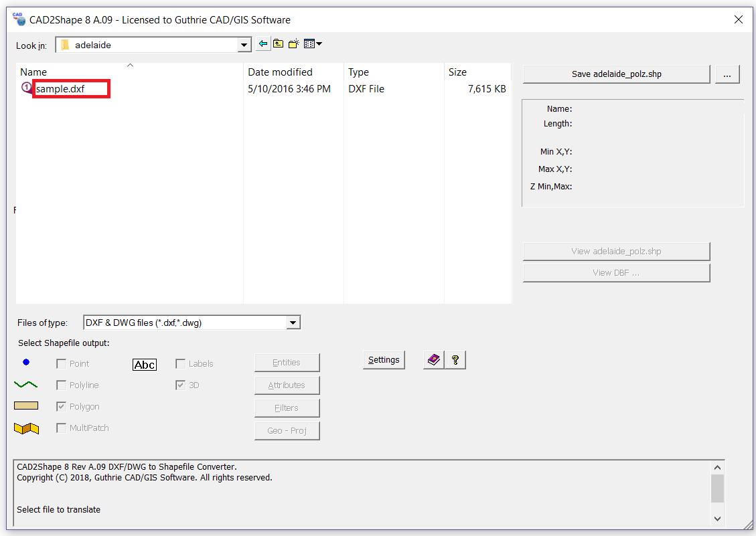The width and height of the screenshot is (756, 536).
Task: Select the sample.dxf file
Action: (x=60, y=89)
